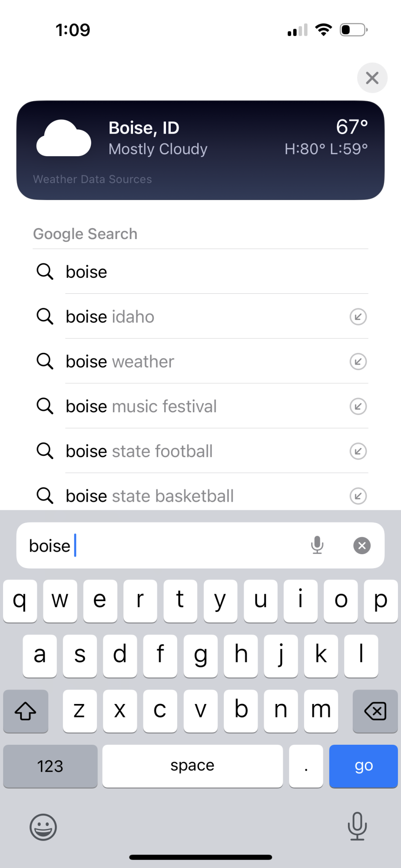This screenshot has height=868, width=401.
Task: Tap the space bar key
Action: 192,766
